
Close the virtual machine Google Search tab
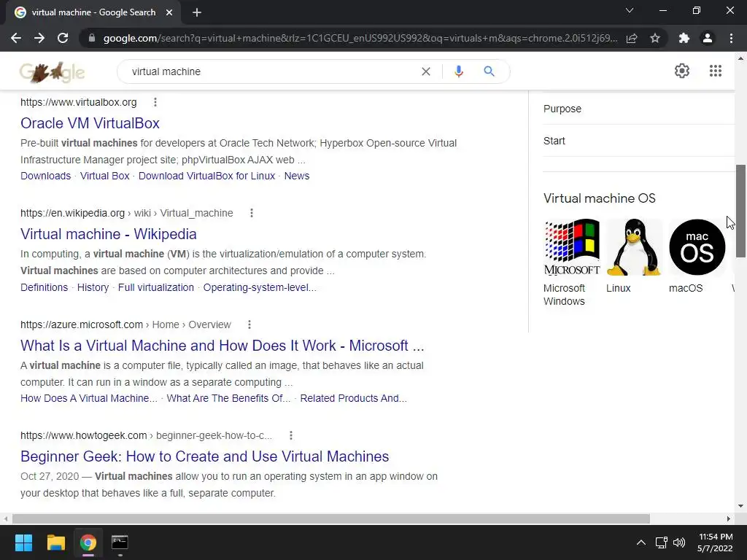(169, 12)
